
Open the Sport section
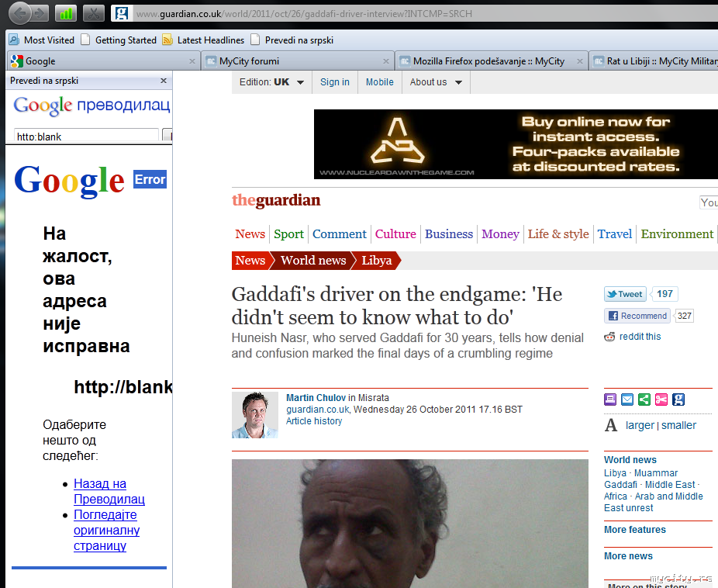pos(288,234)
